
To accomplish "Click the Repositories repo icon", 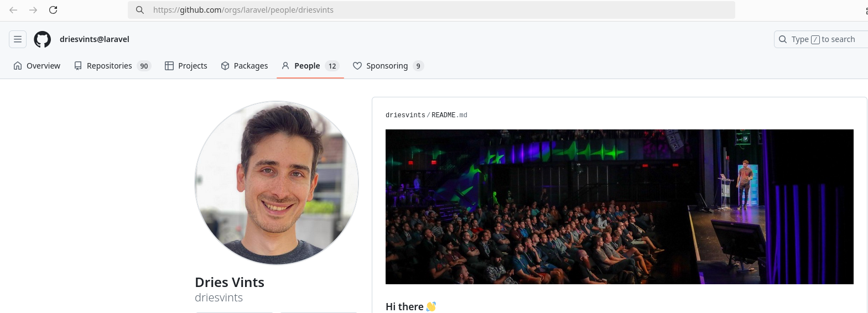I will tap(78, 66).
